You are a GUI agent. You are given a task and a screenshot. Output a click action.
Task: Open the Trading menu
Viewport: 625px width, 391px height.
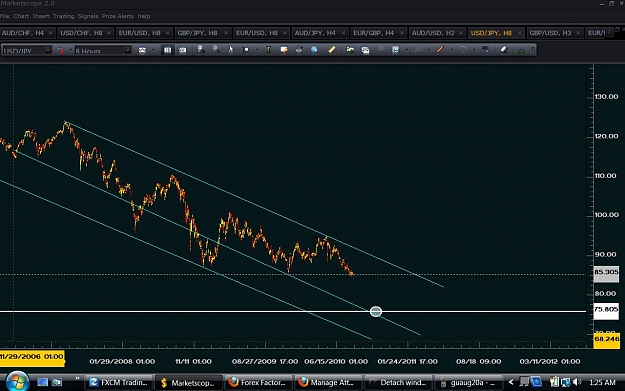(63, 16)
